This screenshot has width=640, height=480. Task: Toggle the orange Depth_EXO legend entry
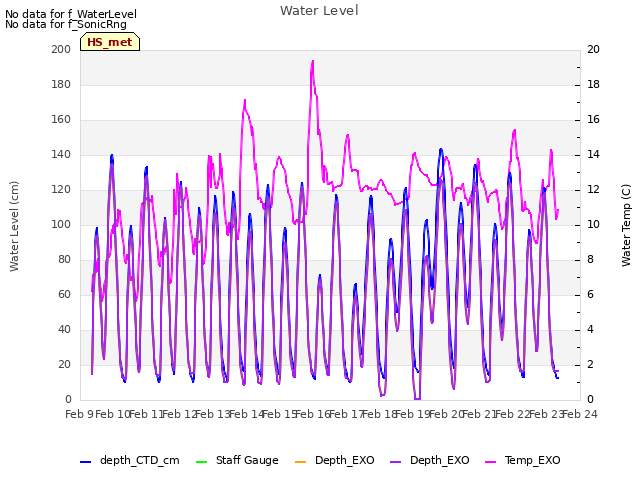click(x=334, y=460)
